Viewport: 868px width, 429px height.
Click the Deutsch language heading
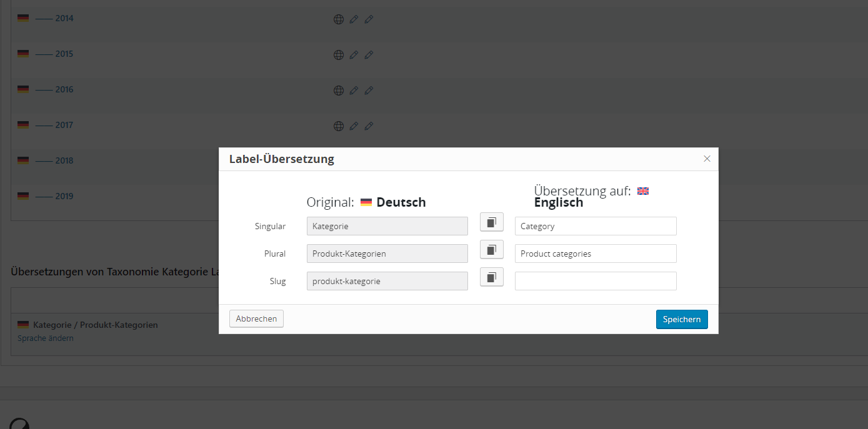coord(401,202)
